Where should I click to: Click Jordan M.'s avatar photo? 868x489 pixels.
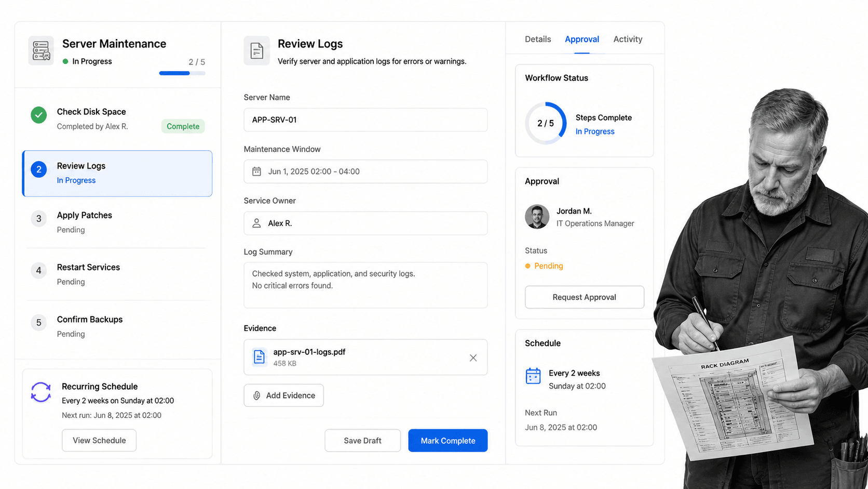[x=537, y=217]
